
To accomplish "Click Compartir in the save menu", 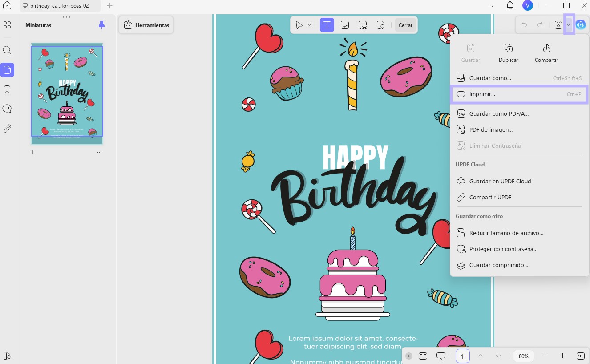I will coord(546,53).
